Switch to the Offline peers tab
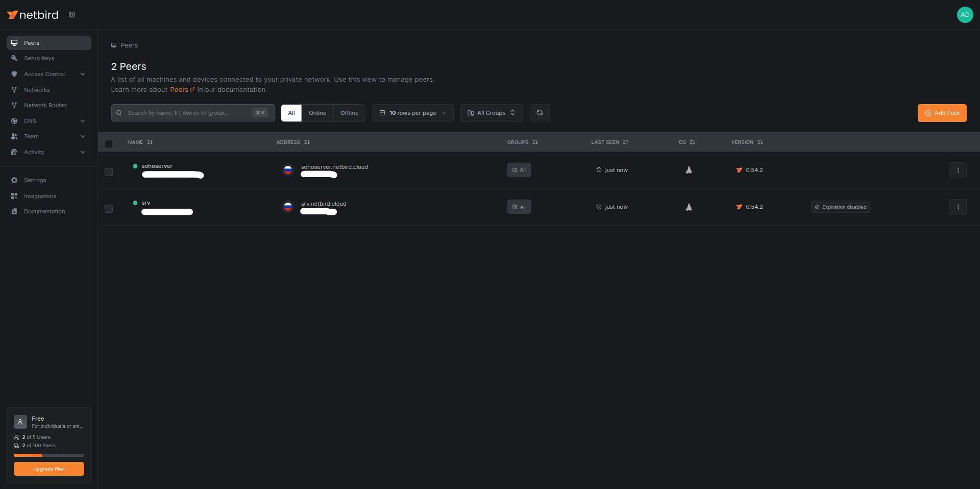980x489 pixels. [x=349, y=113]
